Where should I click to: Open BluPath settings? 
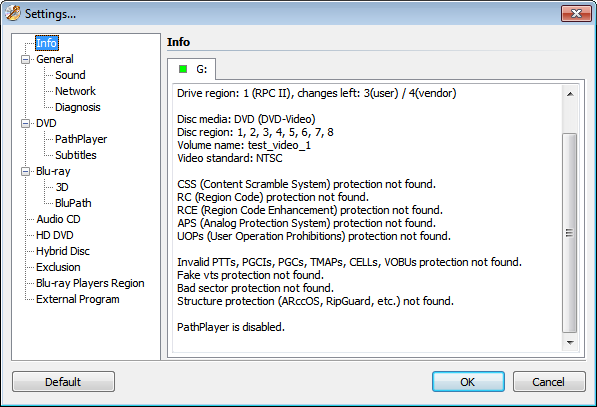coord(73,203)
